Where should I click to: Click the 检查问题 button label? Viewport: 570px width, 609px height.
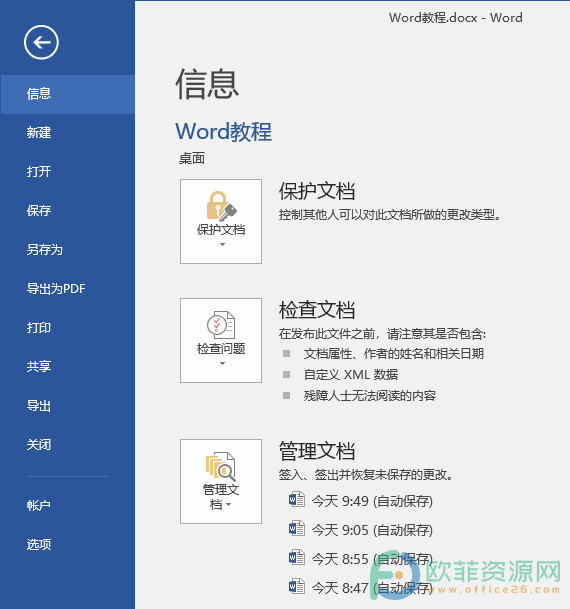221,349
